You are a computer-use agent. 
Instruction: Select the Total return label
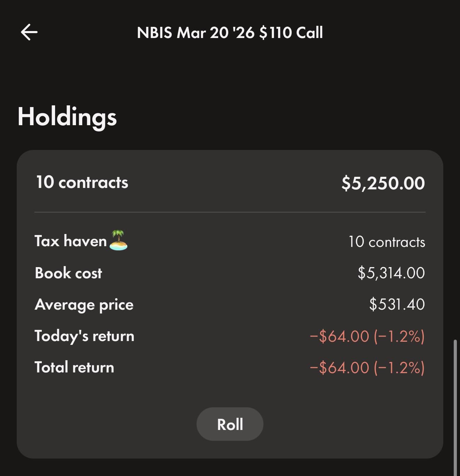(x=74, y=367)
